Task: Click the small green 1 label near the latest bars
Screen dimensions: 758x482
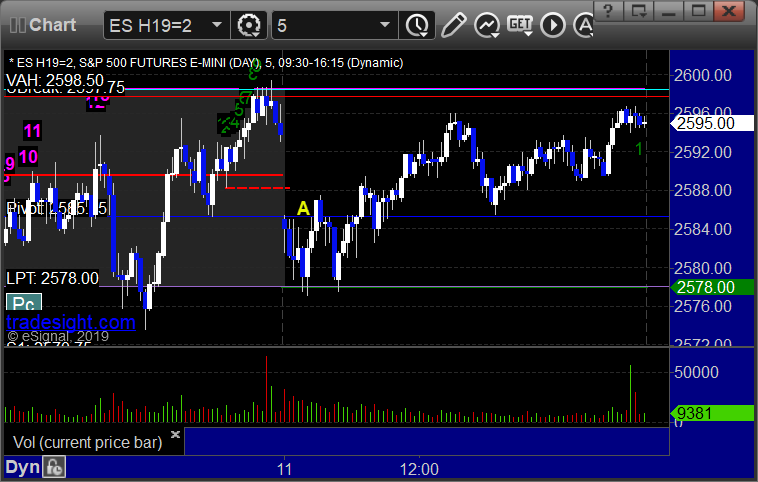Action: 639,149
